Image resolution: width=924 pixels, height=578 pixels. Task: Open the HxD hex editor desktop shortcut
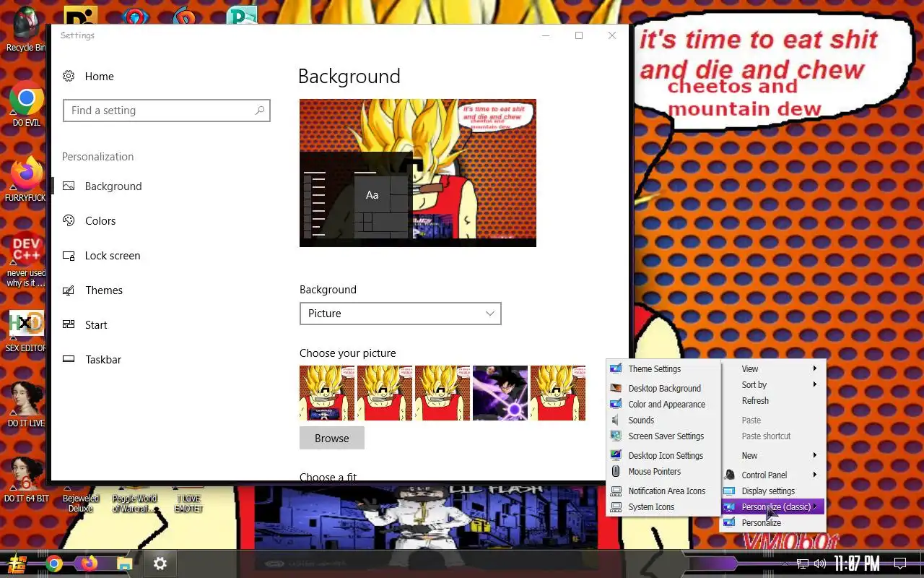tap(26, 331)
